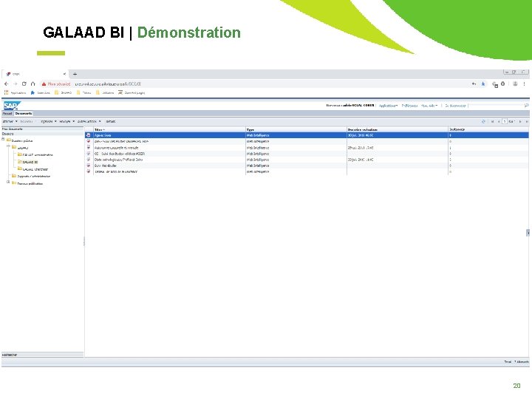Open the Autres actions dropdown menu
This screenshot has height=399, width=532.
point(89,121)
